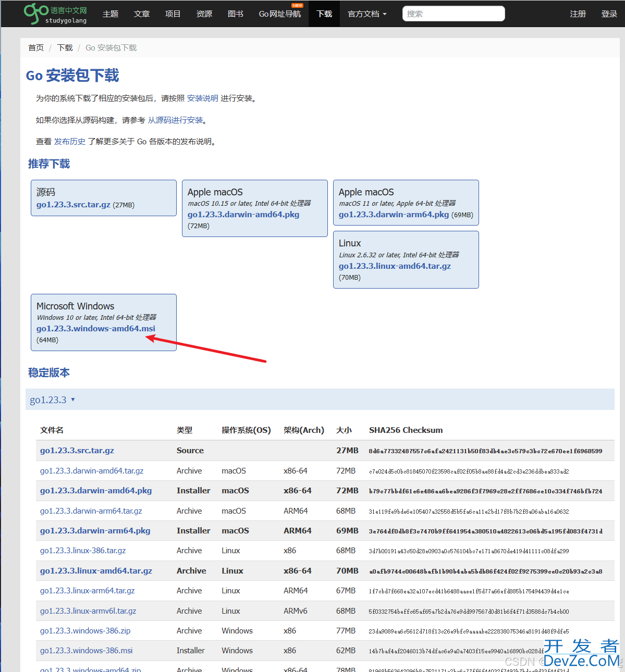Open the 安装说明 link
This screenshot has height=672, width=625.
tap(203, 98)
